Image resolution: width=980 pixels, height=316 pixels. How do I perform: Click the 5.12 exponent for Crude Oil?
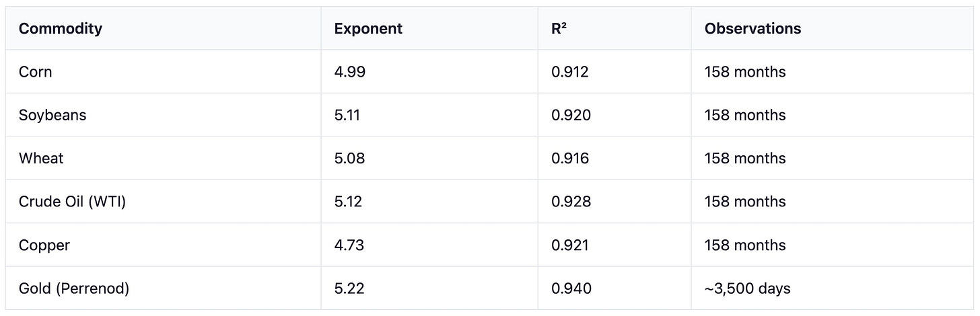(348, 202)
